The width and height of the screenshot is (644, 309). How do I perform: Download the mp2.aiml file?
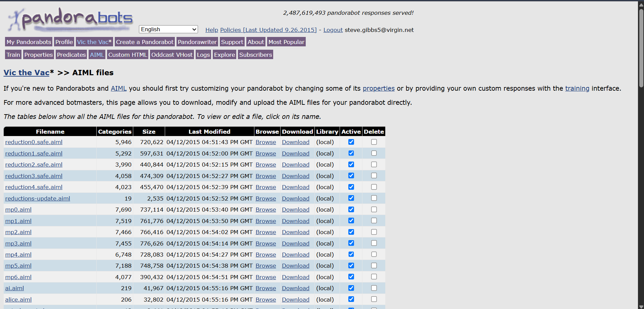296,232
